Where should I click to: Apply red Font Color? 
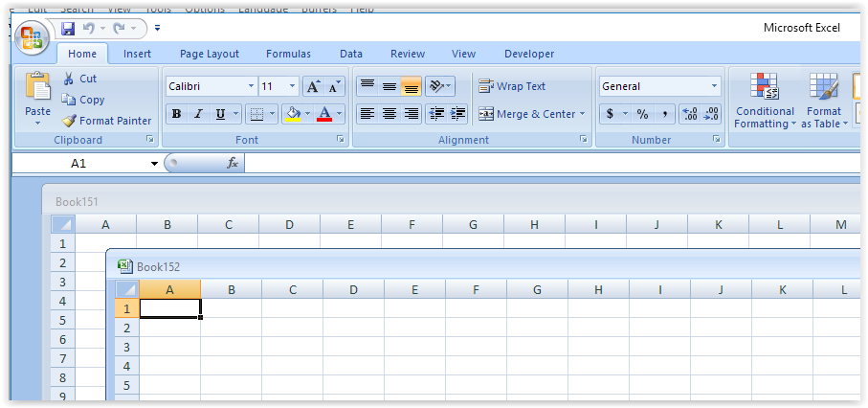(x=324, y=114)
